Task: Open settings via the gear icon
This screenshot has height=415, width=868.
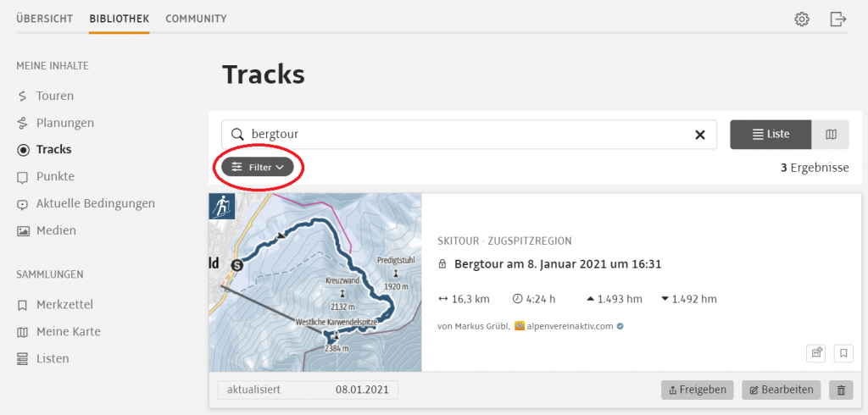Action: [x=802, y=19]
